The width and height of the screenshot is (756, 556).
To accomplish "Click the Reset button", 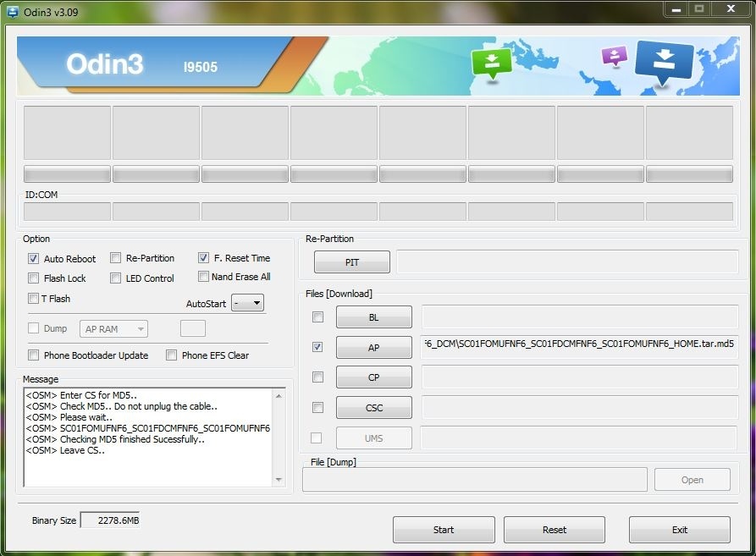I will tap(555, 530).
